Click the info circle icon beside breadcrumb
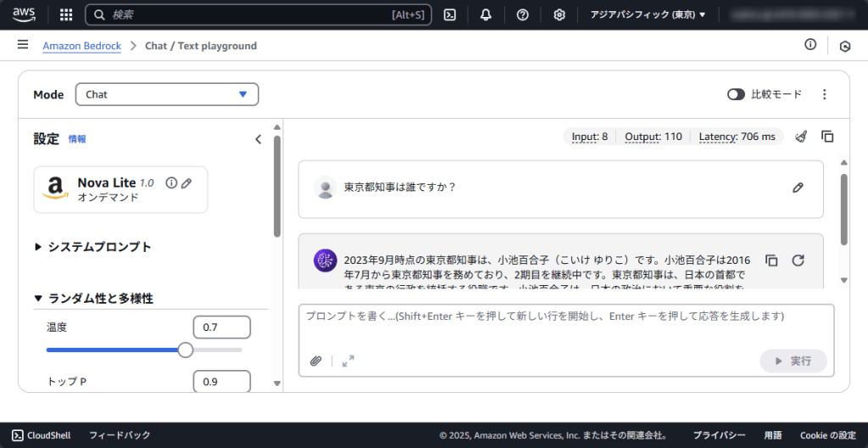 (x=810, y=45)
